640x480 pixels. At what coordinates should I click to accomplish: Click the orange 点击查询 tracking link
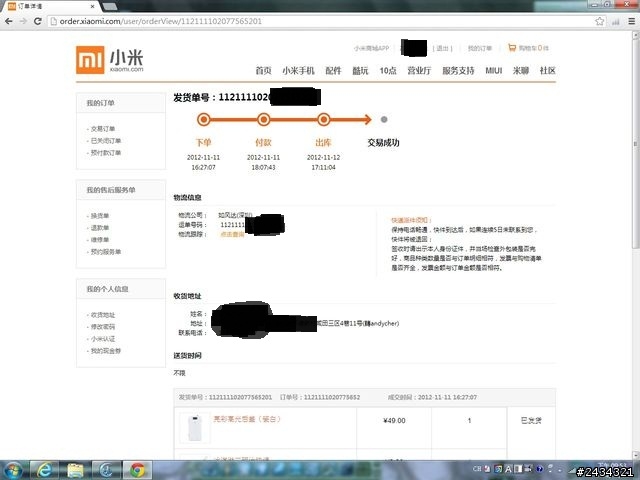pyautogui.click(x=232, y=235)
